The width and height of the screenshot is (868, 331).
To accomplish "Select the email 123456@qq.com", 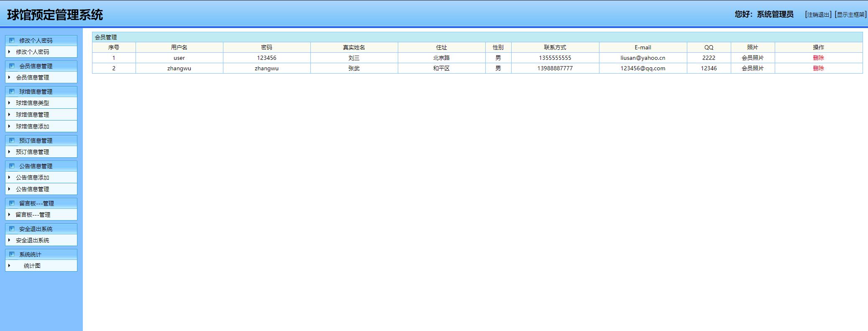I will [x=643, y=68].
